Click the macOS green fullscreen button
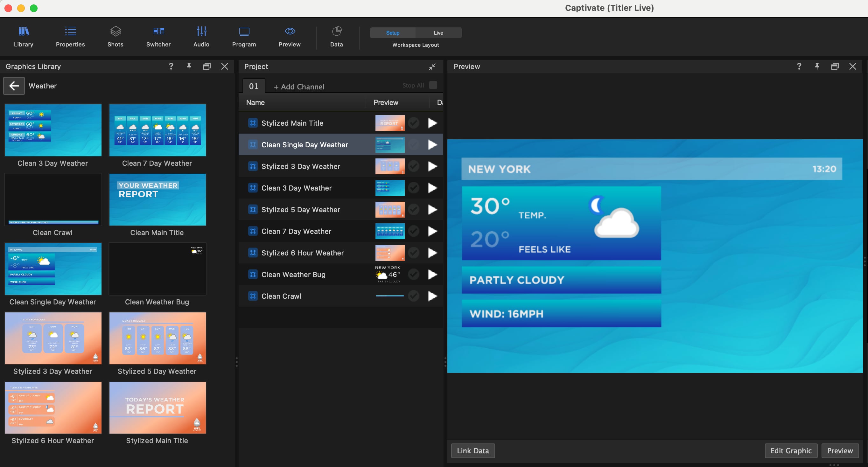The width and height of the screenshot is (868, 467). pos(34,8)
